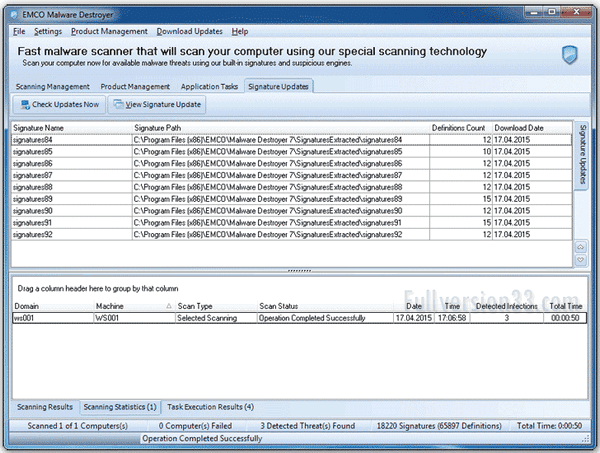Click the path cell ending in signatures85
Image resolution: width=600 pixels, height=453 pixels.
pos(281,152)
